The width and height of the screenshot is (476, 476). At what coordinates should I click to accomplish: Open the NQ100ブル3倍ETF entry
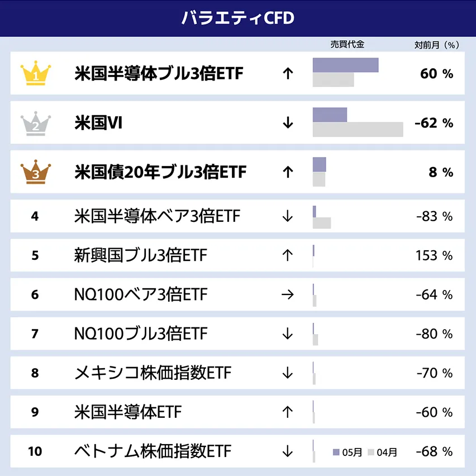(x=140, y=334)
